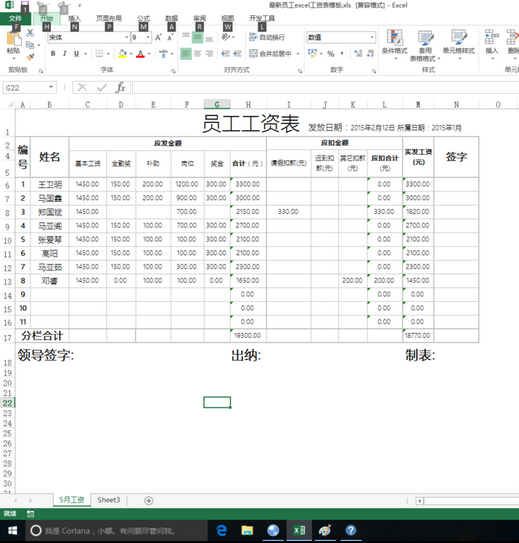Toggle Italic formatting
Image resolution: width=519 pixels, height=543 pixels.
click(64, 53)
